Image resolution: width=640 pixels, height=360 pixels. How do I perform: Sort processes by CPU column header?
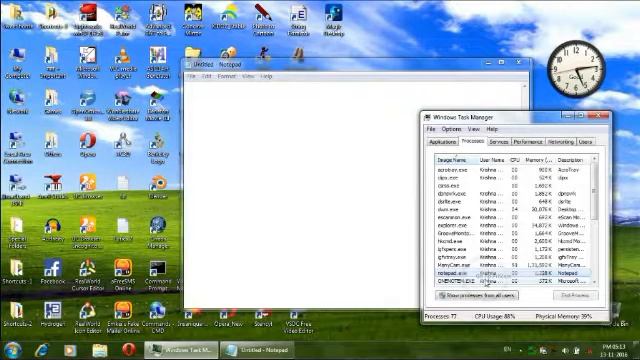pyautogui.click(x=515, y=160)
